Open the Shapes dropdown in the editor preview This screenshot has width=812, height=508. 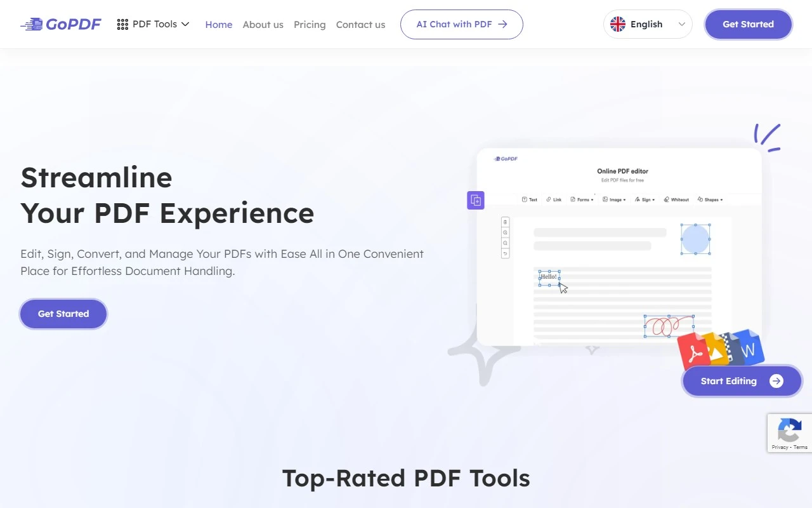[710, 199]
